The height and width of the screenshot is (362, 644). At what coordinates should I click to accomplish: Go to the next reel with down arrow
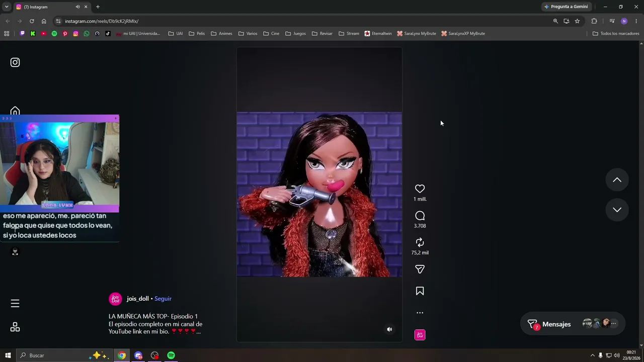617,210
